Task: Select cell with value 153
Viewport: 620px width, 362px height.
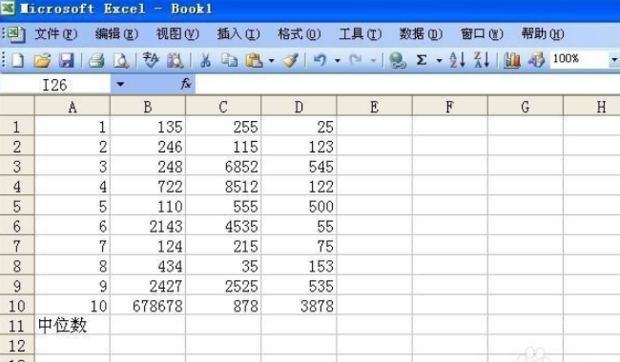Action: 299,266
